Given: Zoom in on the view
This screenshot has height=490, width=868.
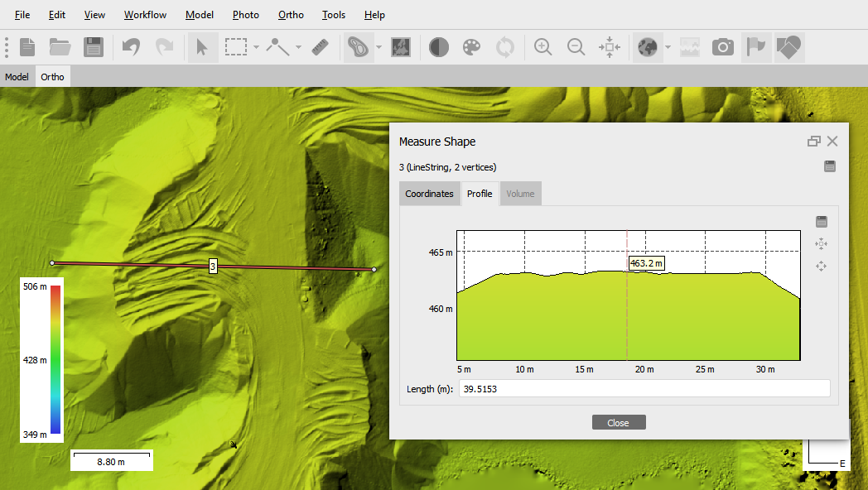Looking at the screenshot, I should click(543, 47).
